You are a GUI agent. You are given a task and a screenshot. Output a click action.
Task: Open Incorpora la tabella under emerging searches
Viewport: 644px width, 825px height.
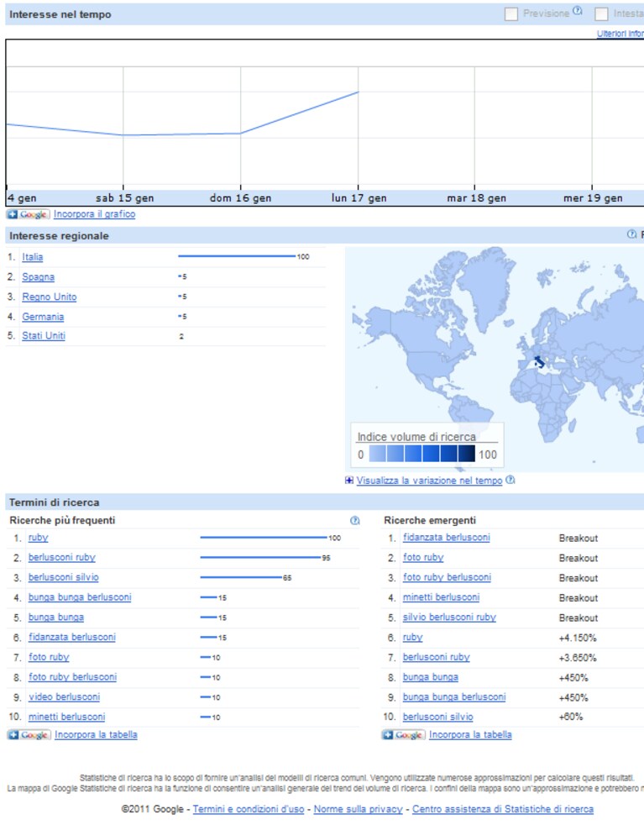click(x=470, y=735)
